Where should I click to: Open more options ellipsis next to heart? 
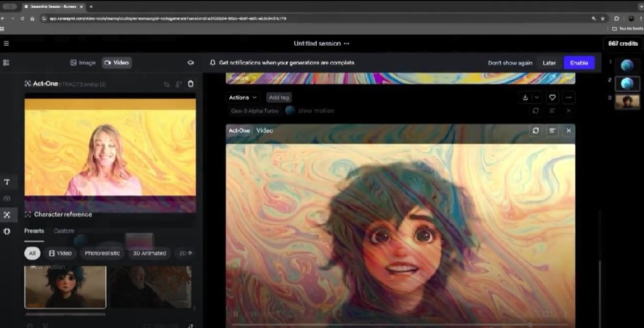[x=569, y=97]
